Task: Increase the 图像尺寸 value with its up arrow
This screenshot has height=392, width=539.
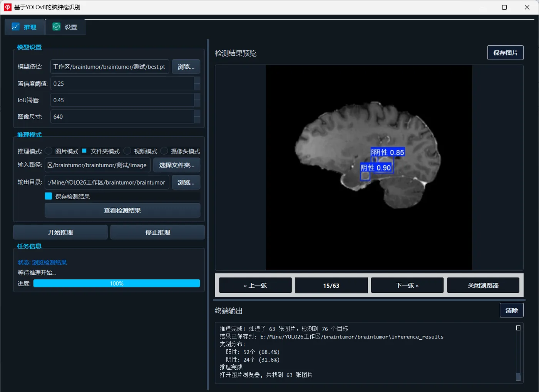Action: [x=197, y=113]
